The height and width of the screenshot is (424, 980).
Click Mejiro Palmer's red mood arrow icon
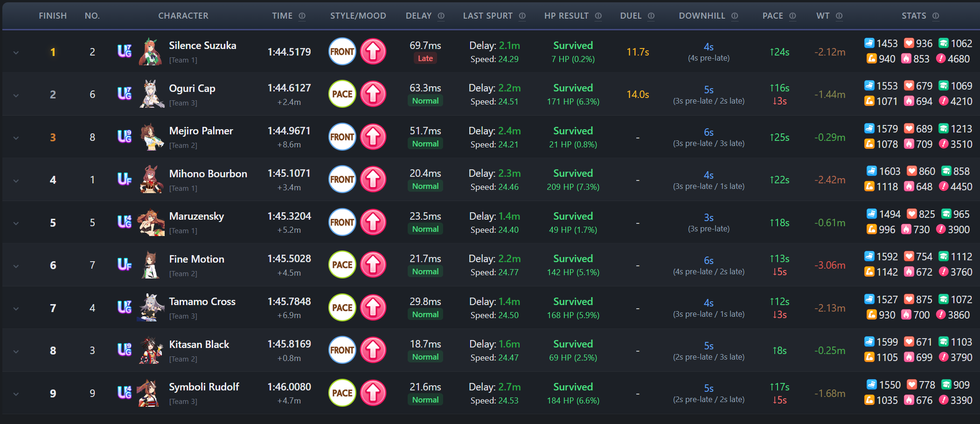[x=373, y=137]
